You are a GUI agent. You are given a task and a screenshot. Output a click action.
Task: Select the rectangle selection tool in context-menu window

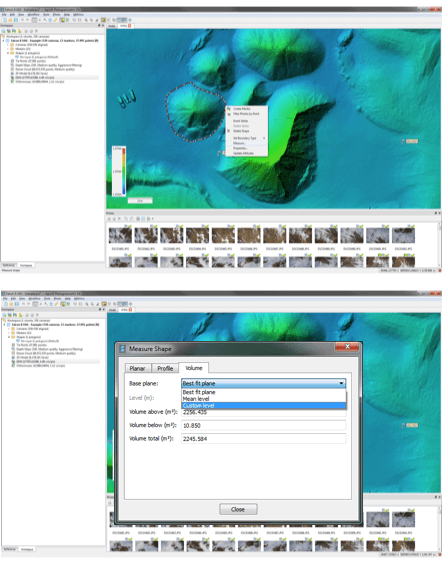click(x=34, y=20)
